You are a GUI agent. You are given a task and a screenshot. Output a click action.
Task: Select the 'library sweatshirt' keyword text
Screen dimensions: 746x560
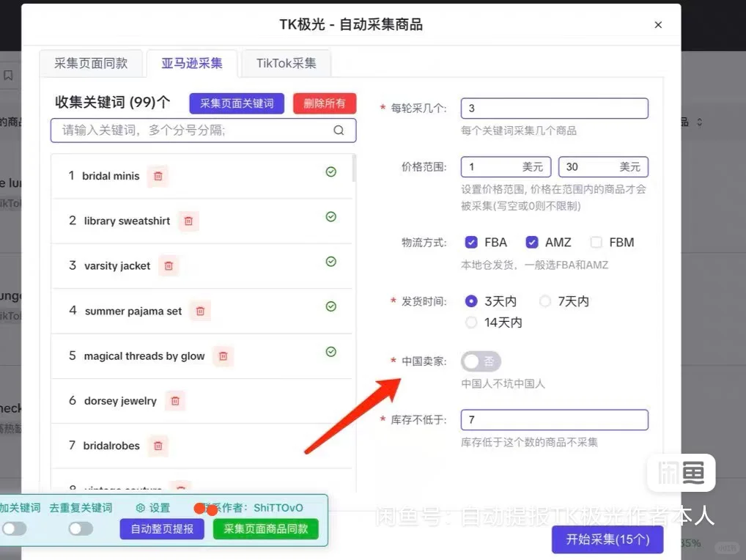(x=127, y=221)
